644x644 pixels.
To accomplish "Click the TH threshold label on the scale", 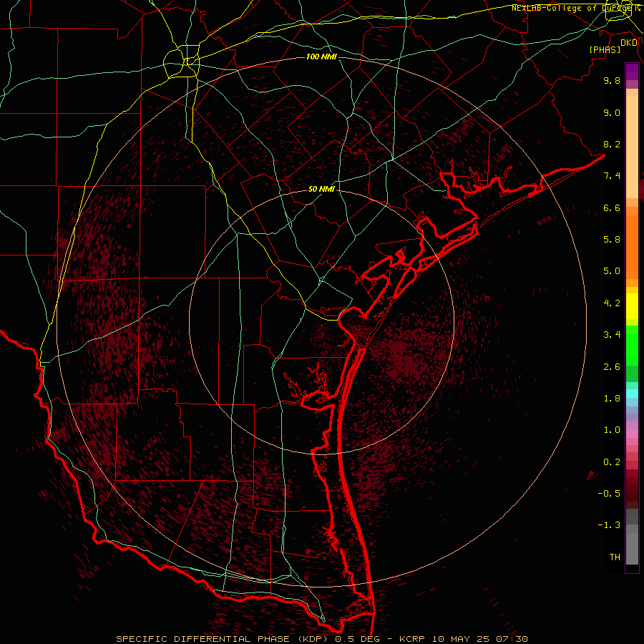I will click(x=615, y=557).
